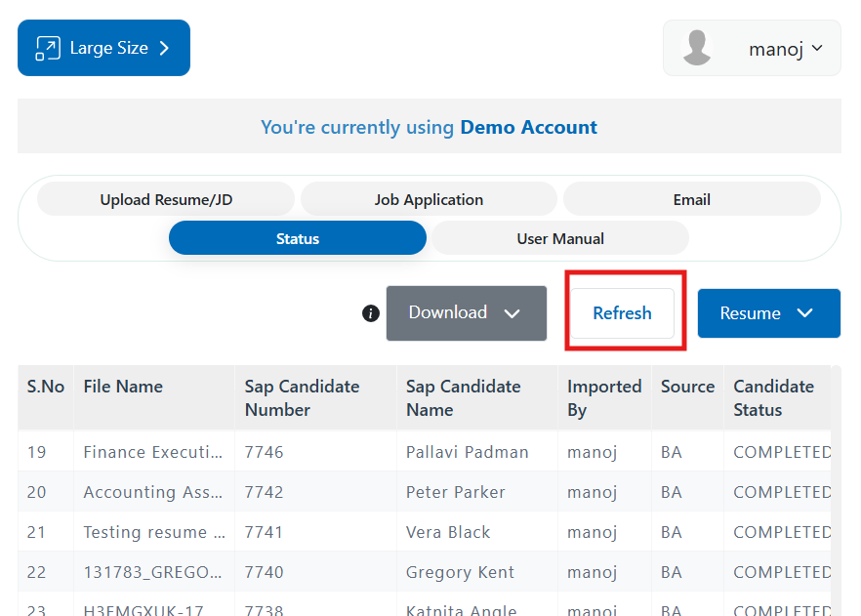Open the Job Application tab
Image resolution: width=861 pixels, height=616 pixels.
click(429, 199)
